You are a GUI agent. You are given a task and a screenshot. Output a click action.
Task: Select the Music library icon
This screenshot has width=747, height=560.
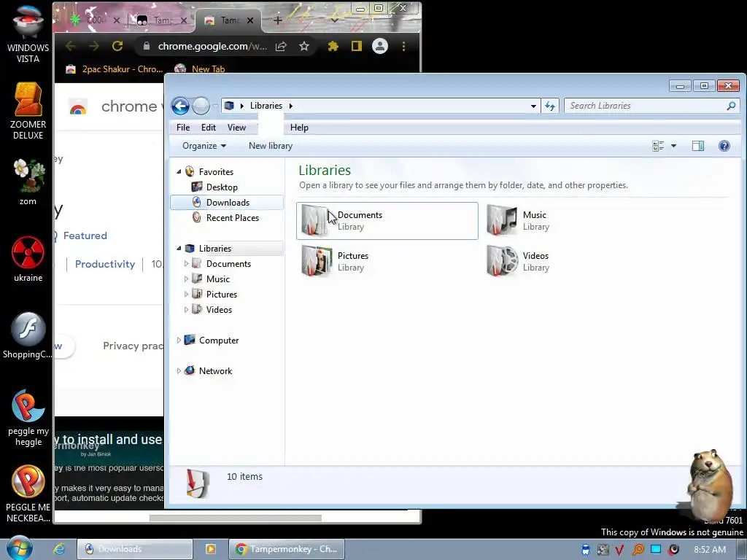502,220
